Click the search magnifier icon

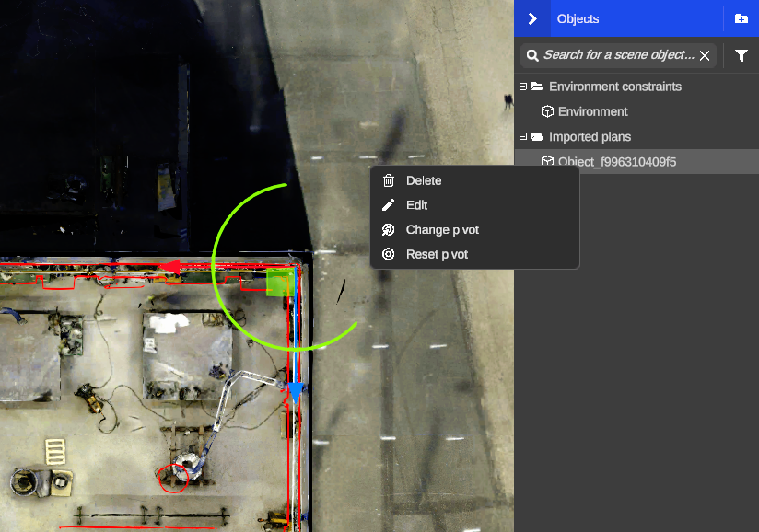(x=532, y=56)
